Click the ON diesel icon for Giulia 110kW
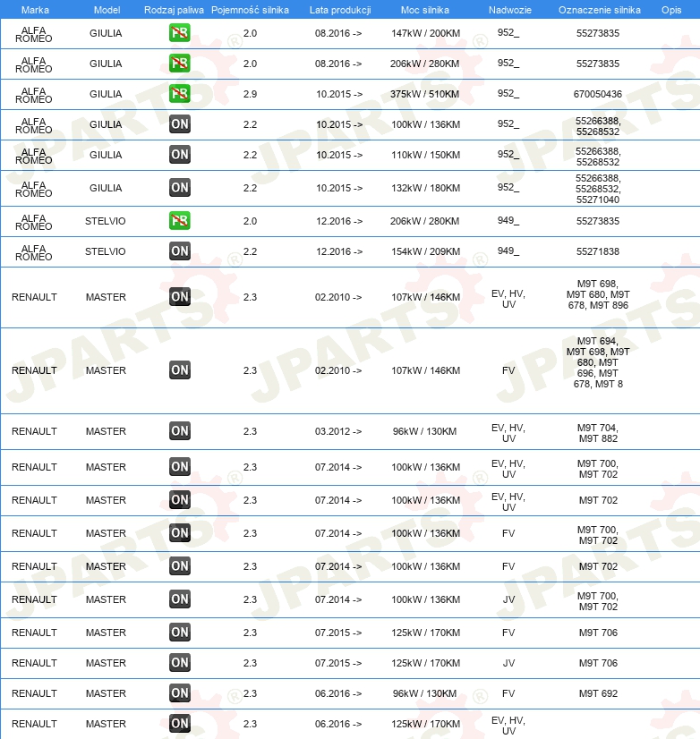The image size is (700, 739). tap(179, 155)
